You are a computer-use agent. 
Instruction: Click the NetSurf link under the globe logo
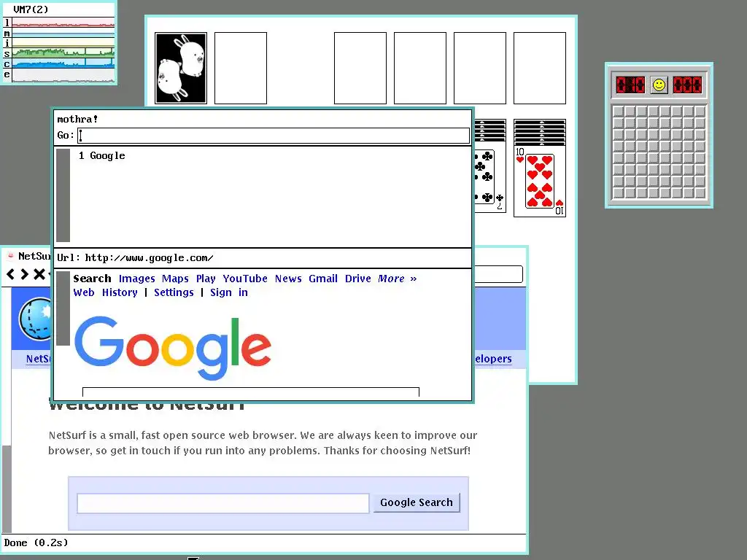pyautogui.click(x=38, y=359)
